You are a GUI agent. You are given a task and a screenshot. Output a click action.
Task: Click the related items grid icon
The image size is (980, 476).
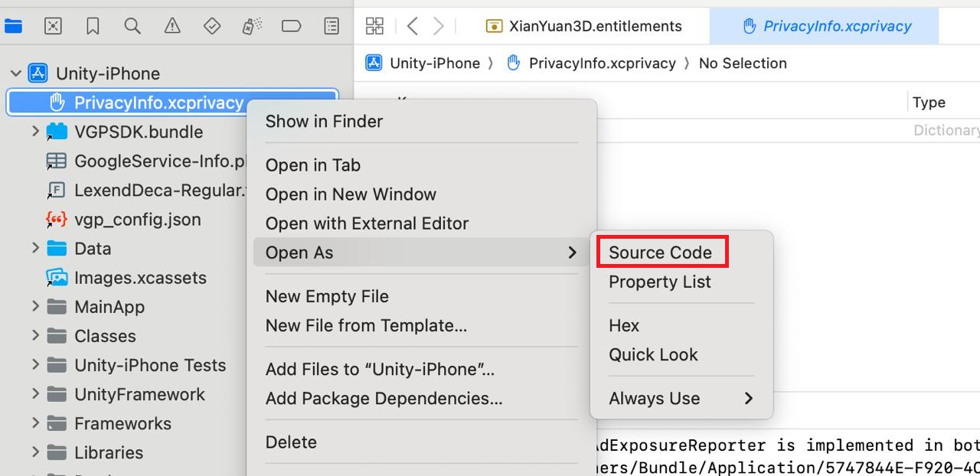(x=374, y=26)
